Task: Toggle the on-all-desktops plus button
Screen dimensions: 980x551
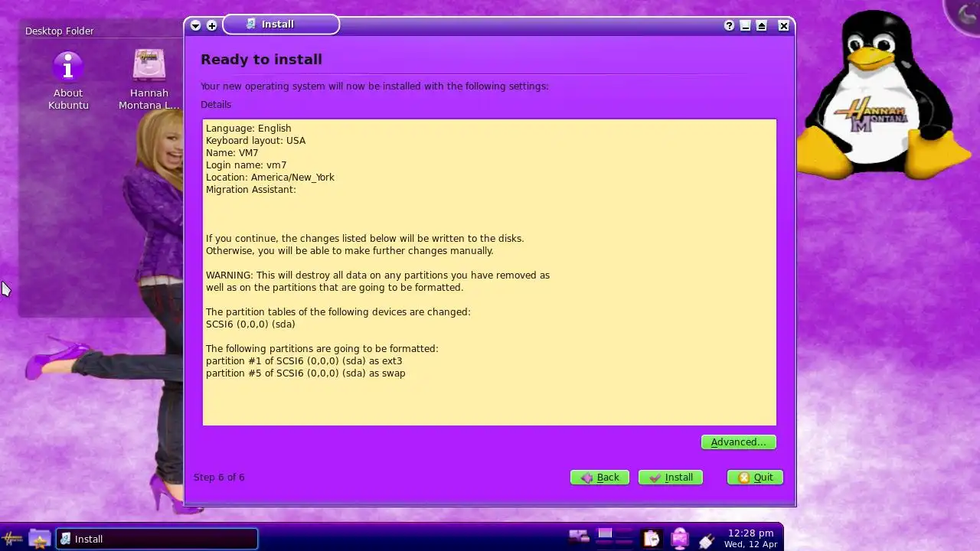Action: point(212,25)
